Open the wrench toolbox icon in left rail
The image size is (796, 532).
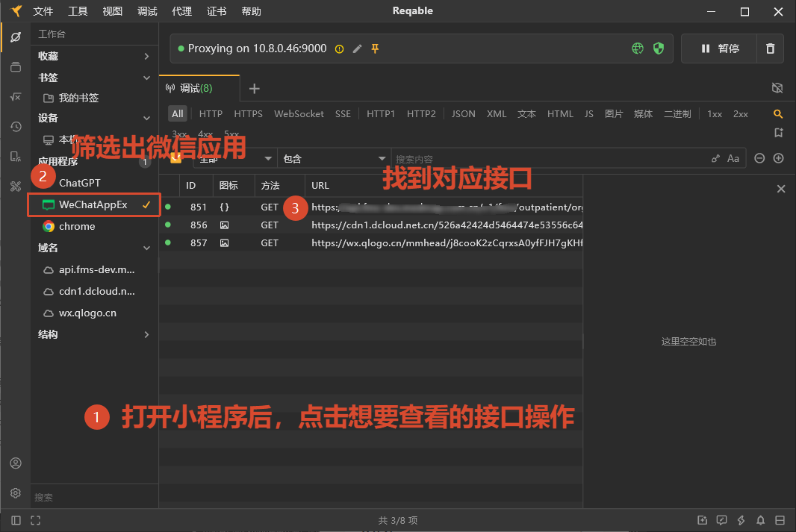[16, 186]
